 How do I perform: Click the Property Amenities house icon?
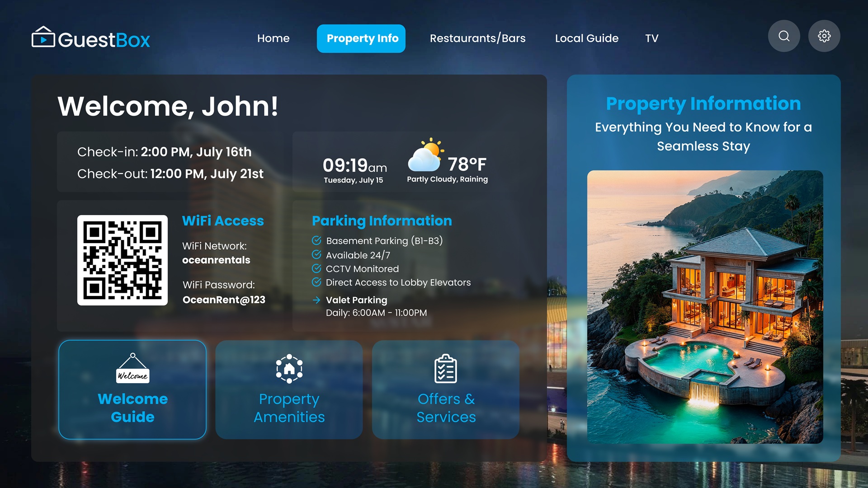pos(289,368)
